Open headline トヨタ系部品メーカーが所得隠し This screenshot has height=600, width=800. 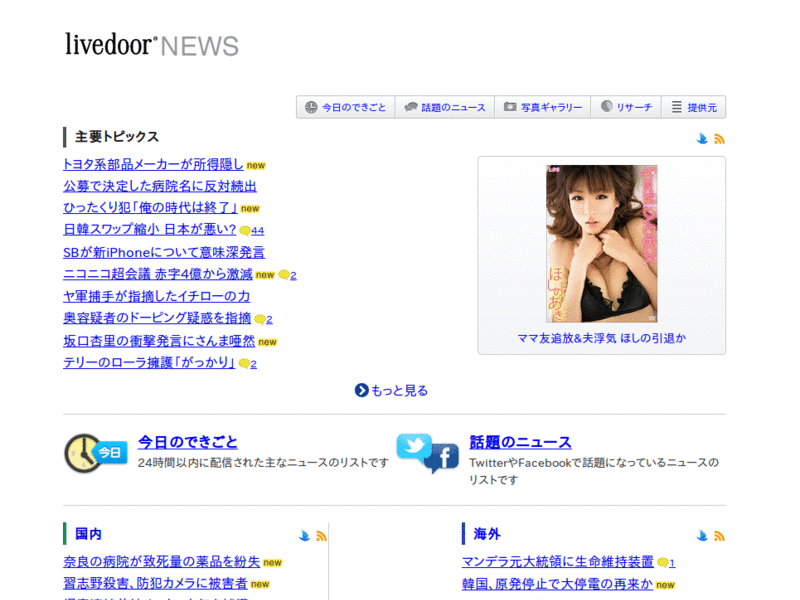tap(153, 164)
